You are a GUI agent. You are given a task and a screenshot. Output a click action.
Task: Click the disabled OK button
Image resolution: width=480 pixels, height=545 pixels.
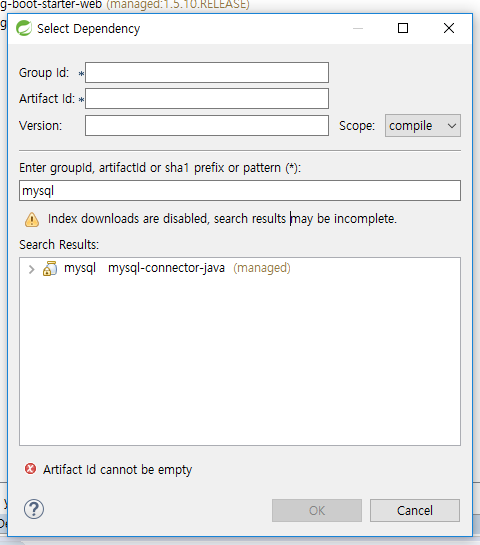[317, 511]
